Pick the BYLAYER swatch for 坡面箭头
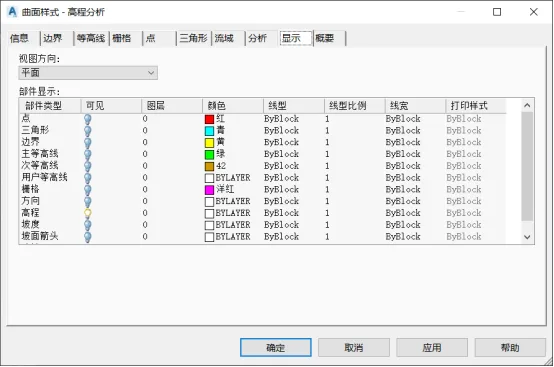Image resolution: width=554 pixels, height=367 pixels. 210,237
